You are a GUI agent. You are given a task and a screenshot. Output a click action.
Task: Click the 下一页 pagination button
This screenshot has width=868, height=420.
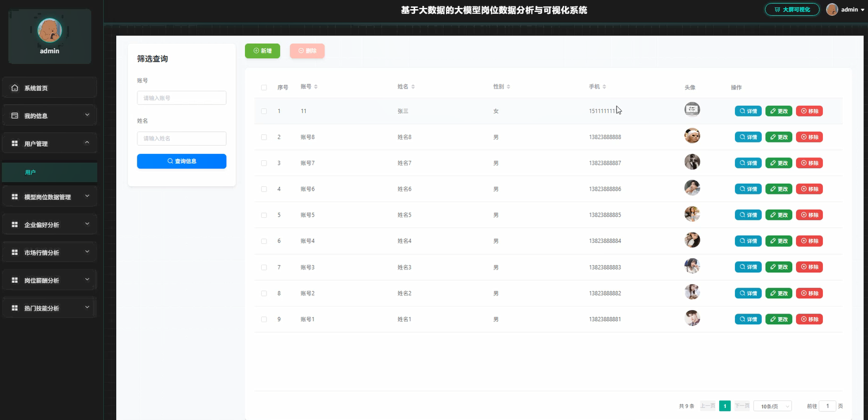click(742, 406)
